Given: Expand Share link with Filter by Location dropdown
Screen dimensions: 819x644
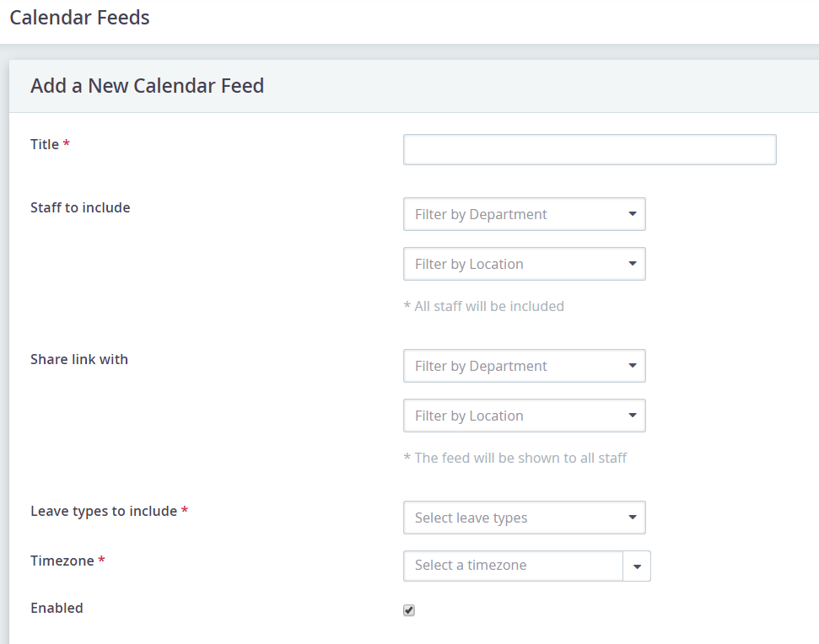Looking at the screenshot, I should point(524,416).
